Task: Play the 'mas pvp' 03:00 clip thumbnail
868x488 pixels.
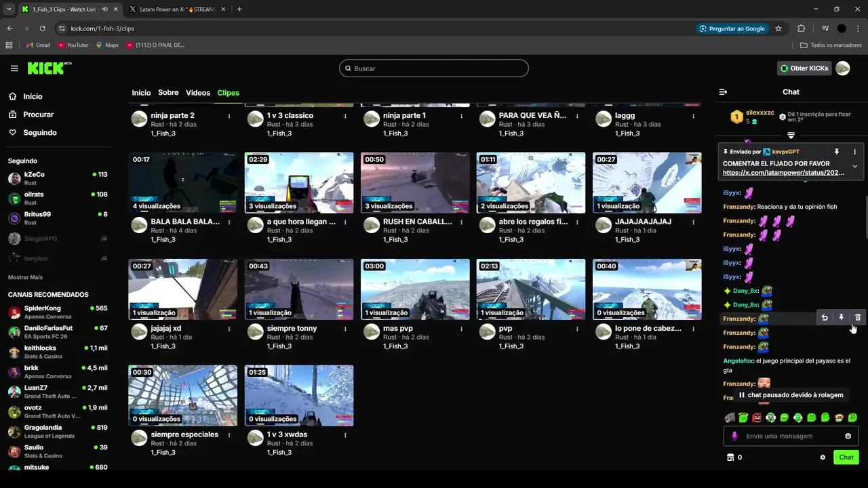Action: tap(415, 289)
